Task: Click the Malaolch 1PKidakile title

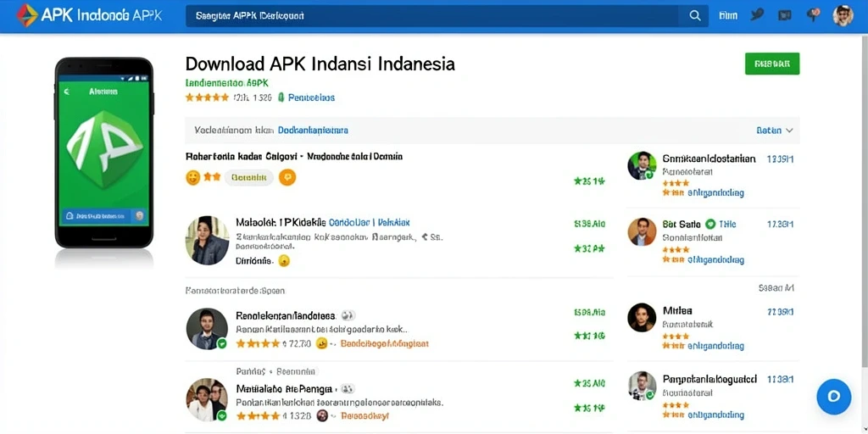Action: pos(281,223)
